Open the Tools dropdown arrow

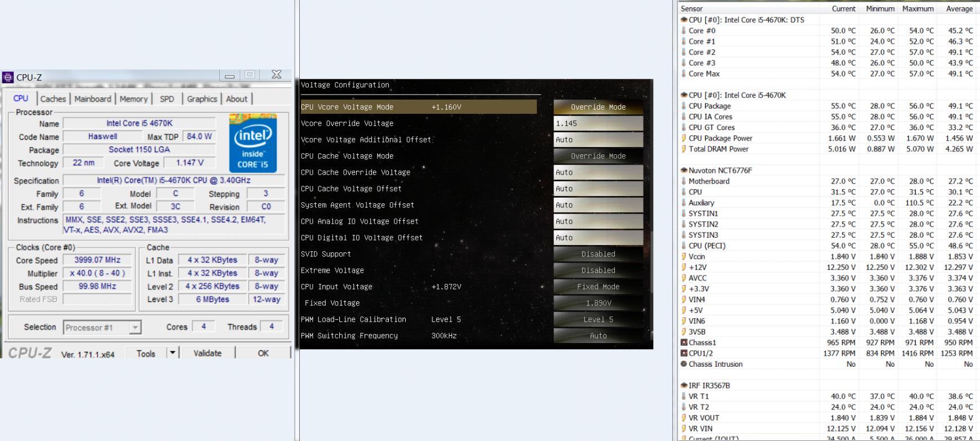(172, 353)
